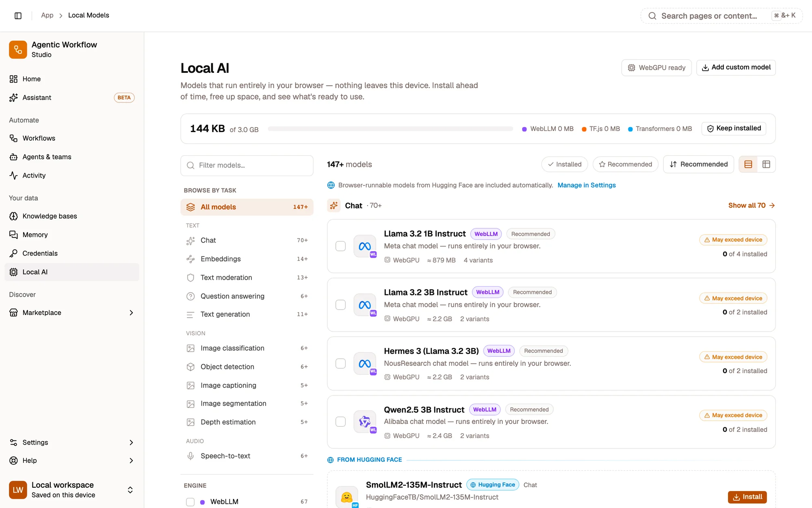Open Manage in Settings link
The height and width of the screenshot is (508, 812).
[x=586, y=185]
